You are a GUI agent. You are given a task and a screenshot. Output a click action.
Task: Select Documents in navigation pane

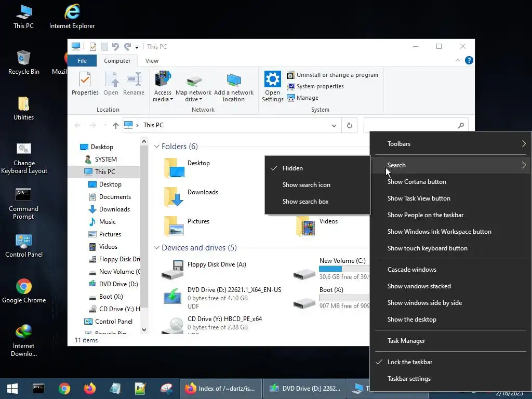pyautogui.click(x=109, y=197)
